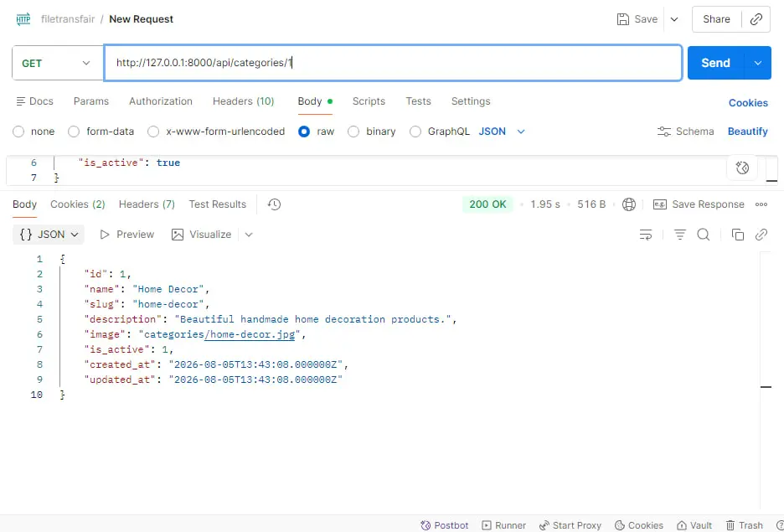784x532 pixels.
Task: Open Trash from the status bar
Action: point(744,525)
